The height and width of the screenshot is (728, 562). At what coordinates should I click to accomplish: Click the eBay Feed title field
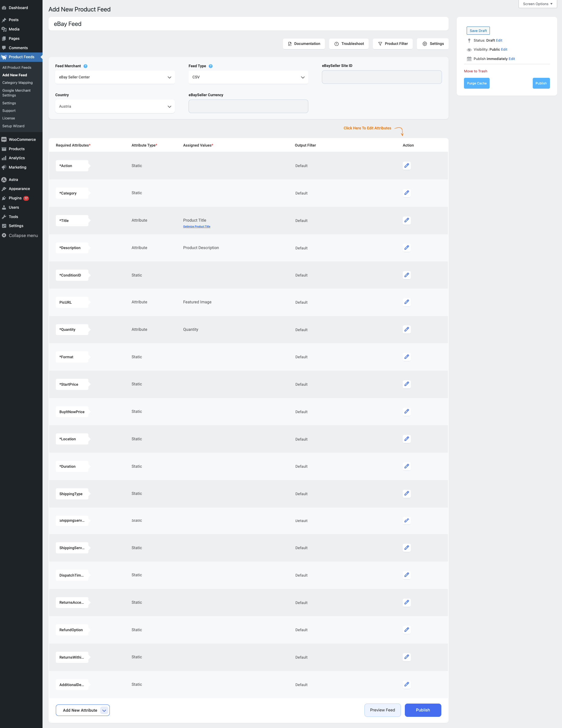click(x=248, y=24)
